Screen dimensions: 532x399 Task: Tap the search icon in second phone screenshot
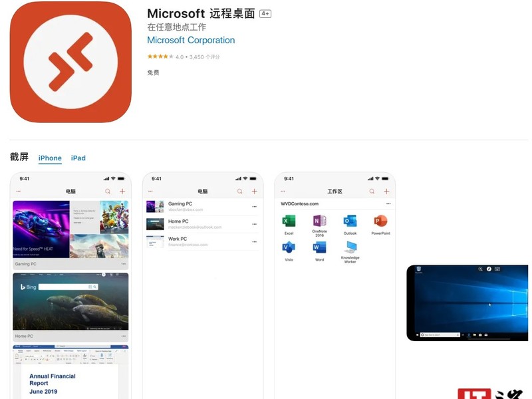(x=239, y=192)
